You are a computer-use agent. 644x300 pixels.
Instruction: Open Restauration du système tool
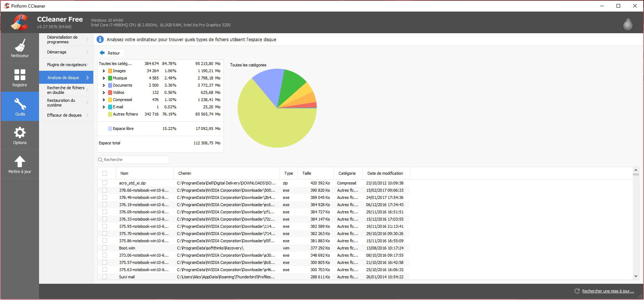(66, 103)
